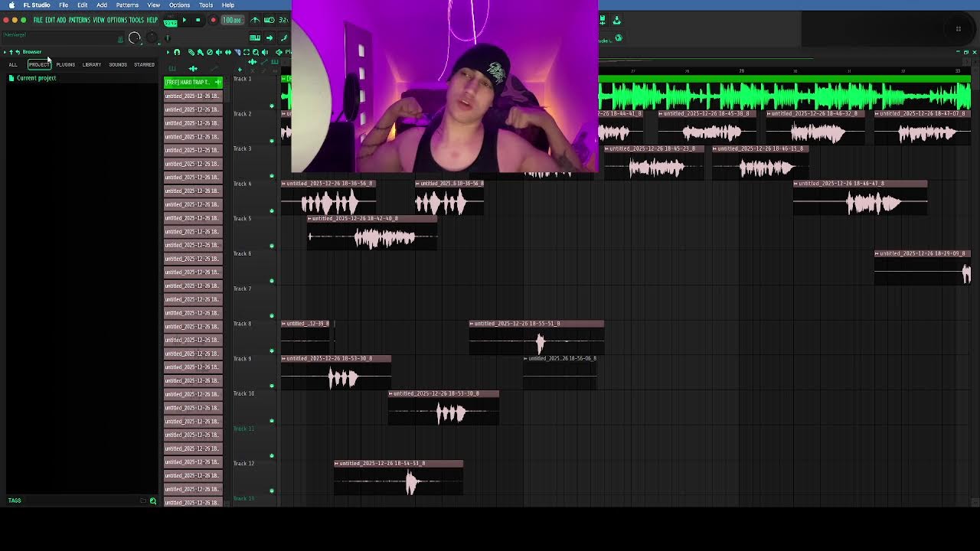Select the Delete tool in playlist toolbar
This screenshot has width=980, height=551.
coord(210,52)
